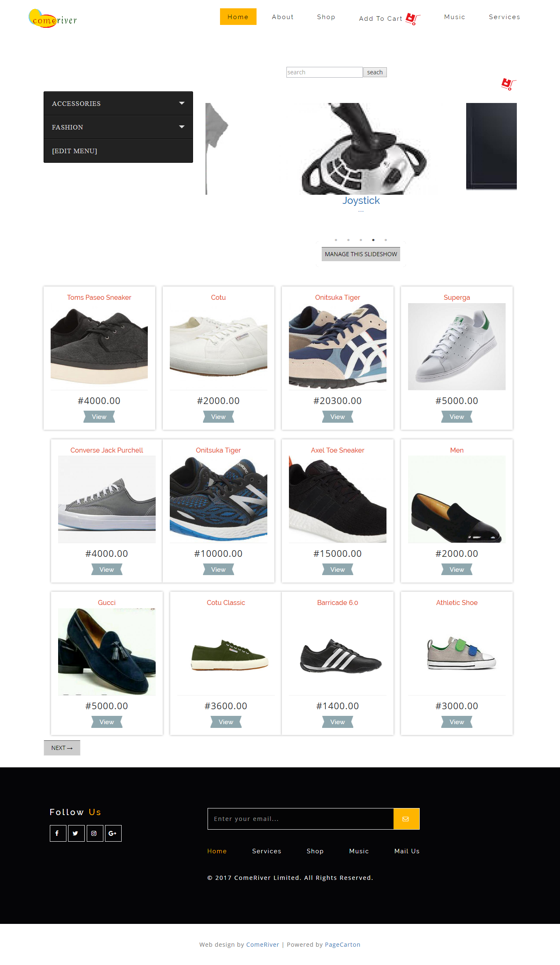
Task: Open the Google Plus social icon
Action: [x=113, y=833]
